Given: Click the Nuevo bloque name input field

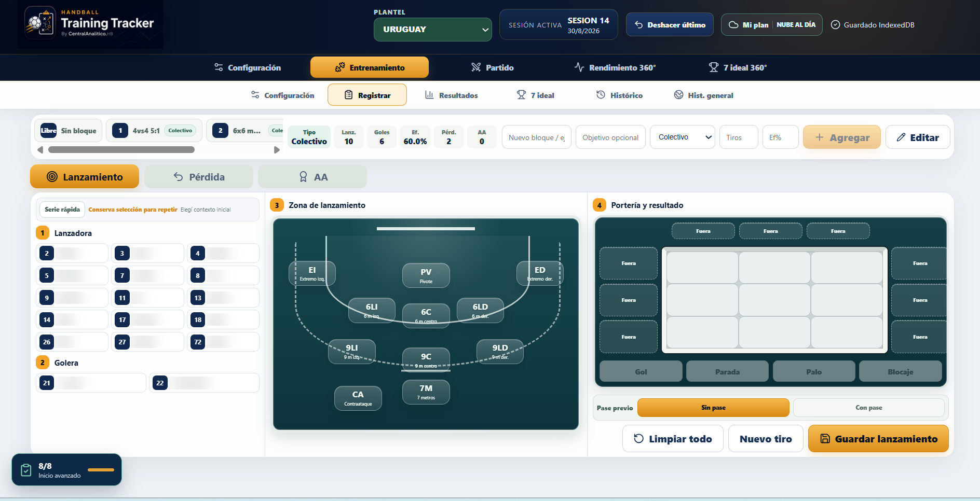Looking at the screenshot, I should 537,137.
